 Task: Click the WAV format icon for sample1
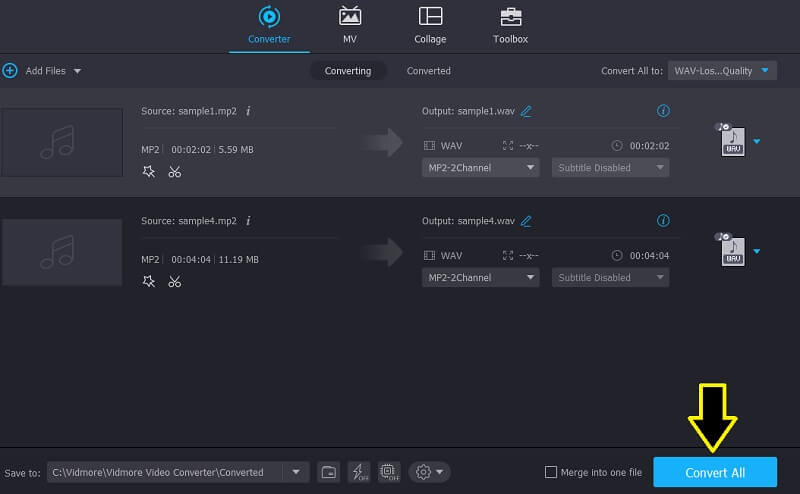732,142
